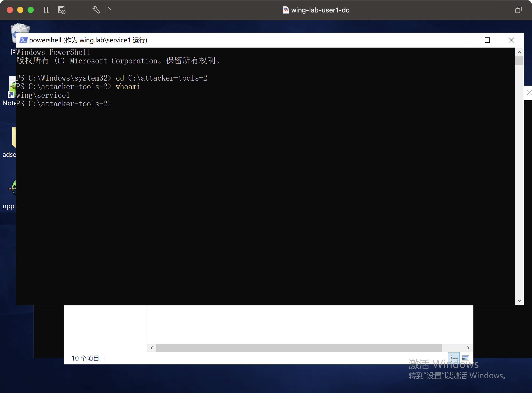Click the 'cd C:\attacker-tools-2' command text
Image resolution: width=532 pixels, height=419 pixels.
tap(161, 78)
